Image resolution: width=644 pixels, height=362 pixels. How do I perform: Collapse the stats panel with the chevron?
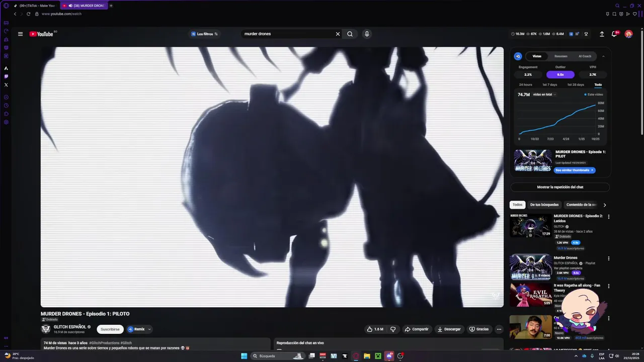tap(603, 56)
